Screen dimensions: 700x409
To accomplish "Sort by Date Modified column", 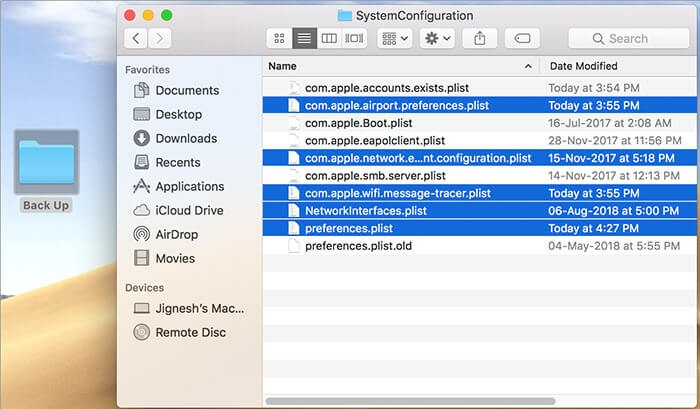I will coord(618,66).
